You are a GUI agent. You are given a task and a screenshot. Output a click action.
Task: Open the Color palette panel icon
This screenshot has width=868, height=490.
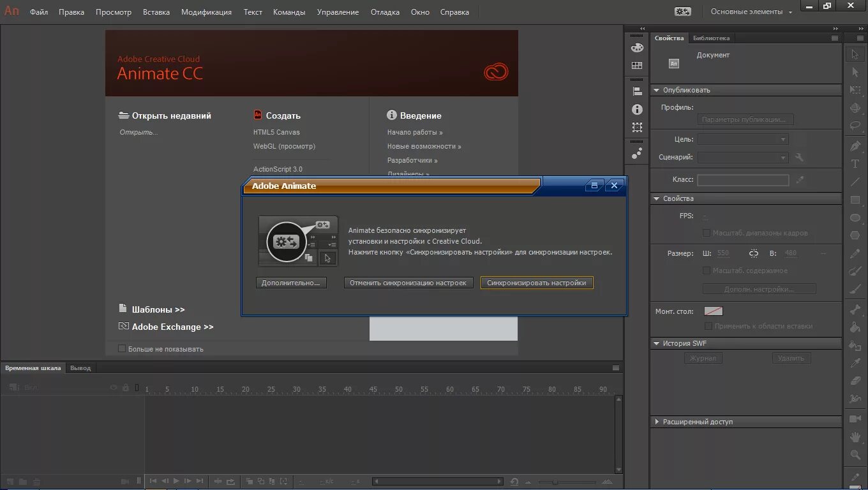click(637, 48)
